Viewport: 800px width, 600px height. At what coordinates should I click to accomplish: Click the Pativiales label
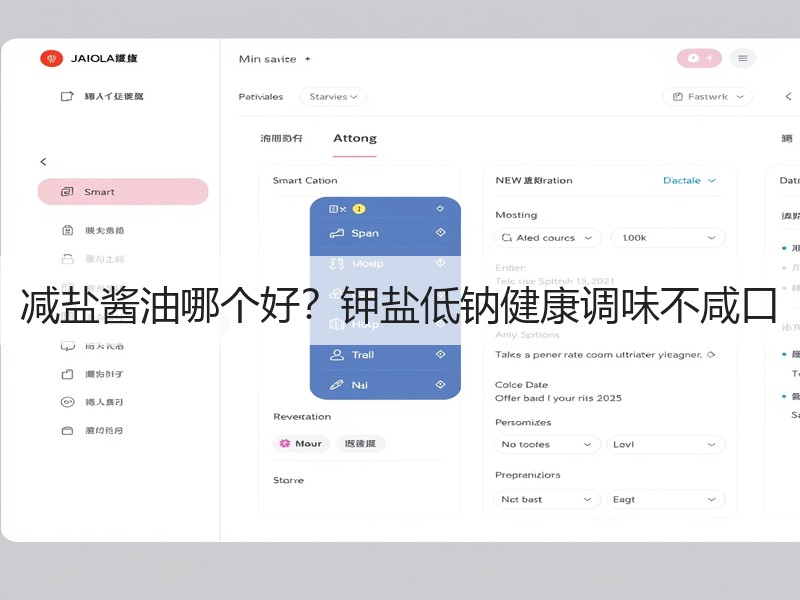[261, 97]
